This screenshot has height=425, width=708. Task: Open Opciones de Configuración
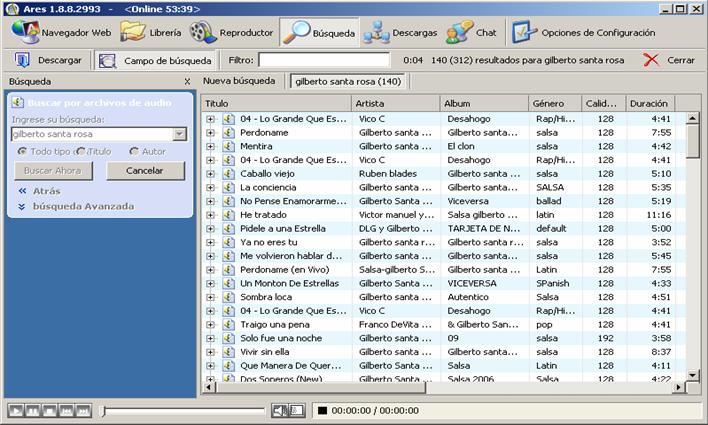pyautogui.click(x=583, y=32)
